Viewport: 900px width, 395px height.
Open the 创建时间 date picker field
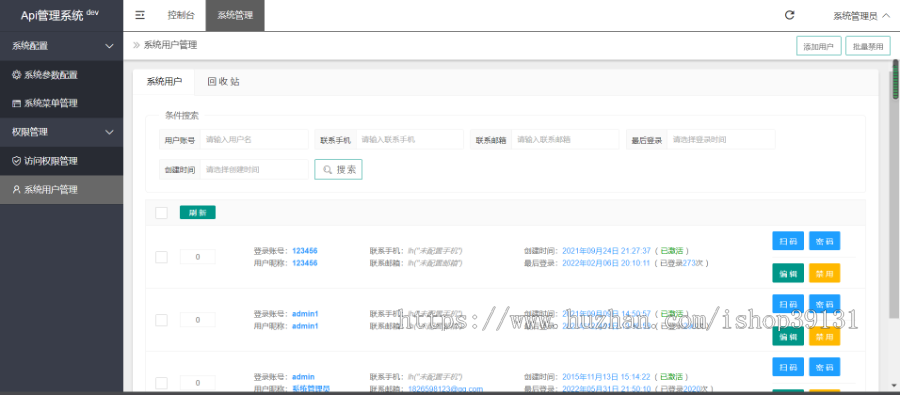click(x=254, y=169)
